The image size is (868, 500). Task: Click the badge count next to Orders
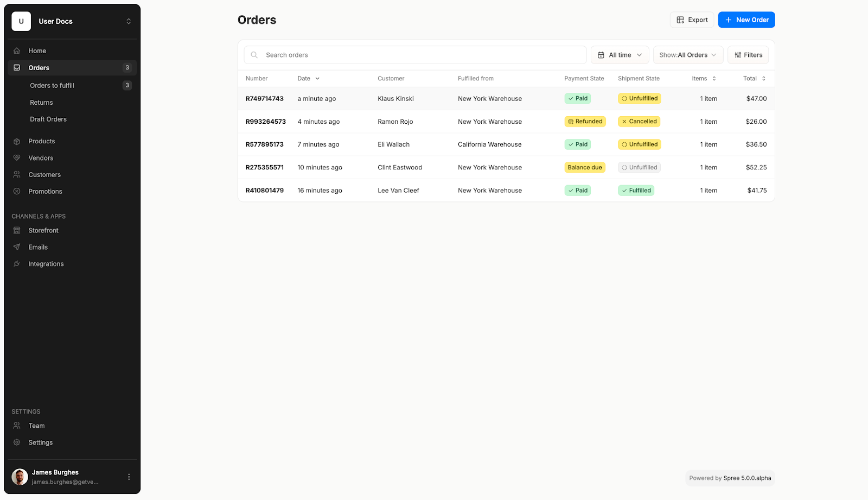(127, 68)
